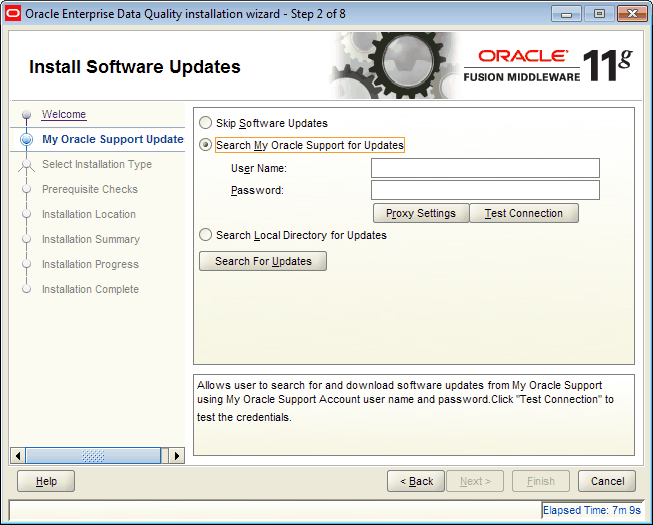Click Search For Updates button
653x525 pixels.
click(x=263, y=261)
